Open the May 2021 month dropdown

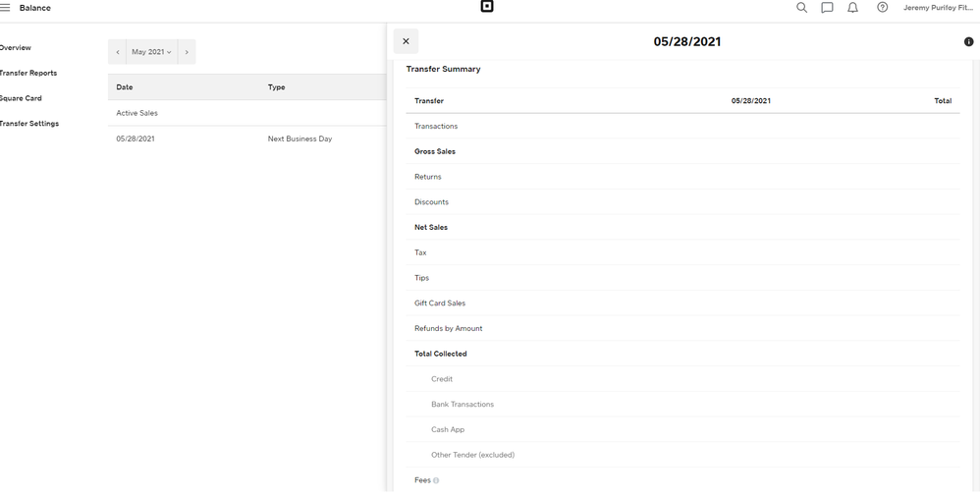pos(151,52)
